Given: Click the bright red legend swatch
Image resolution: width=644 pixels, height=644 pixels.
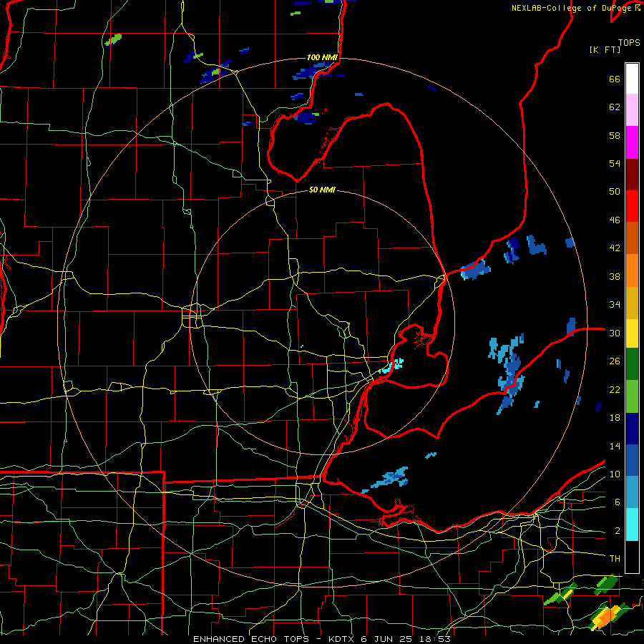Looking at the screenshot, I should coord(632,206).
